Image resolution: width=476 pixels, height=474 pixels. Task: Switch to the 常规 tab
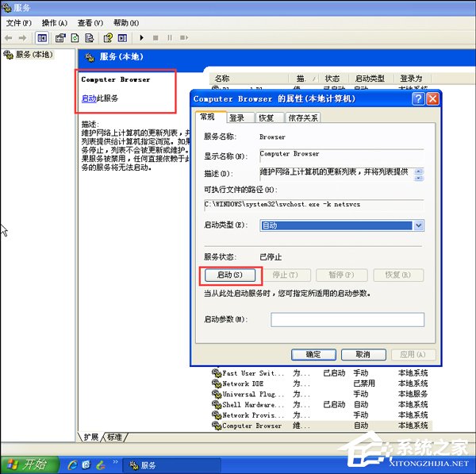pyautogui.click(x=210, y=117)
